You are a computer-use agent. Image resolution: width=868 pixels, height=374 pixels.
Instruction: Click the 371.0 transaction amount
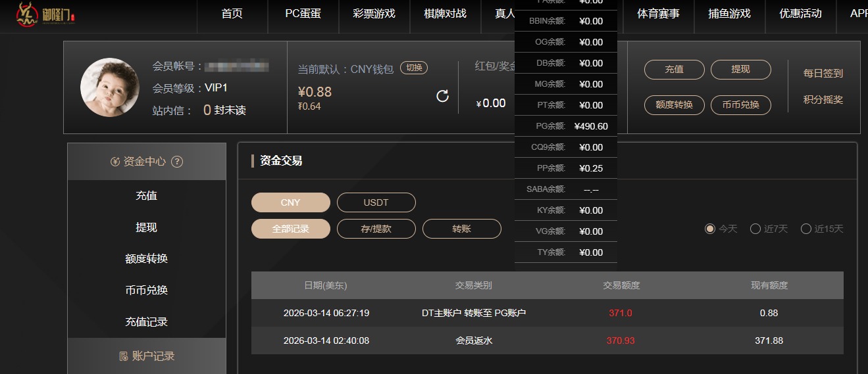click(x=621, y=313)
